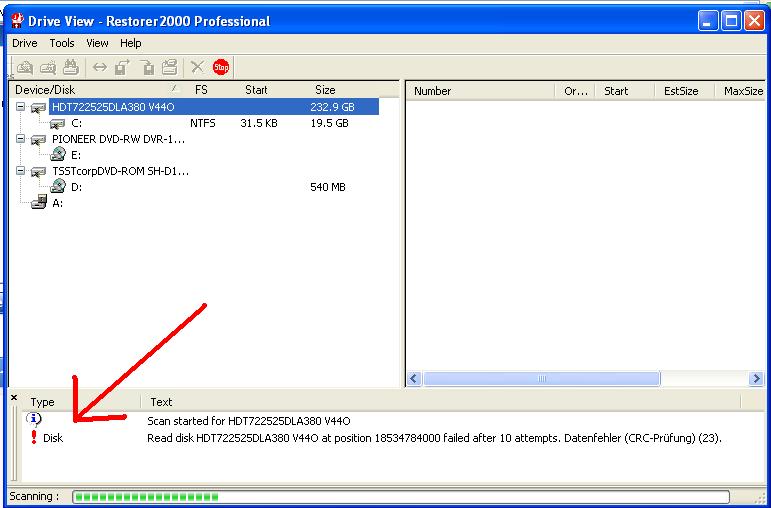Click the info icon in the log
Screen dimensions: 771x508
[x=33, y=419]
